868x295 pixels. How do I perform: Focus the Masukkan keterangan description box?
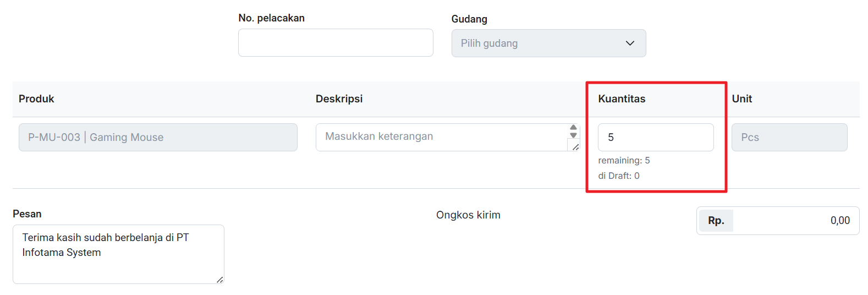click(441, 137)
